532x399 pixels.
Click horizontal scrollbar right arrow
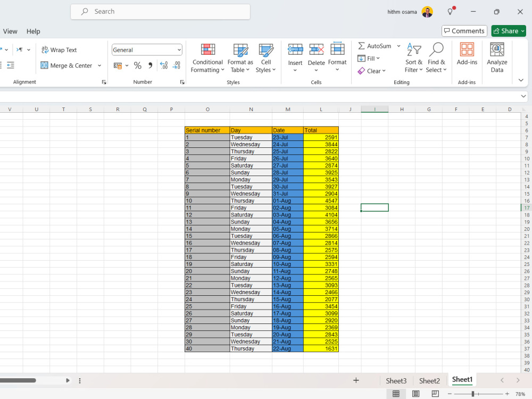click(x=68, y=380)
